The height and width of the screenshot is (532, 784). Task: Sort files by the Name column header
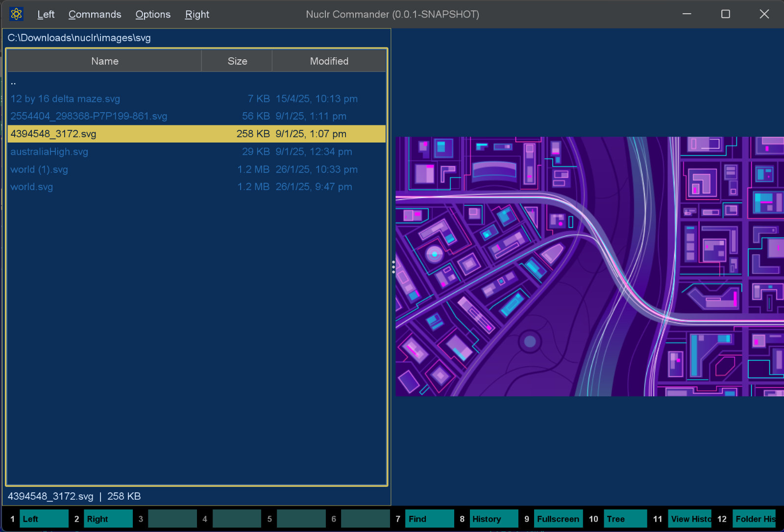(105, 61)
